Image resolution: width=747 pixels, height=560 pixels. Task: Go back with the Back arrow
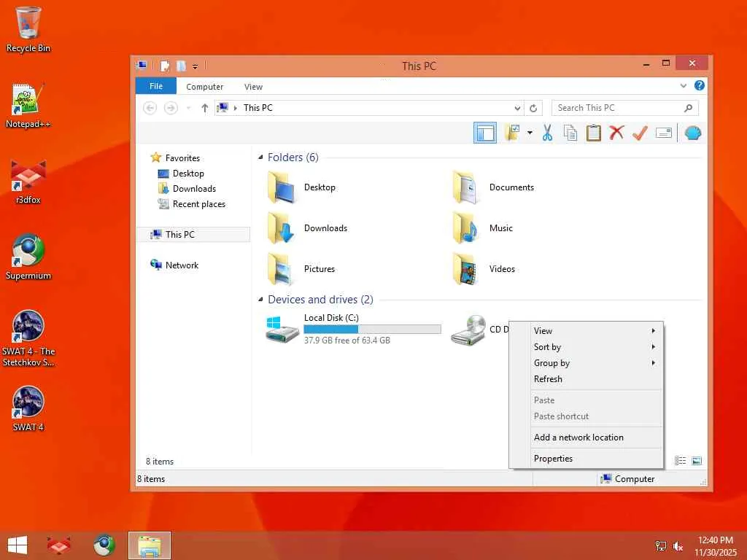[150, 108]
